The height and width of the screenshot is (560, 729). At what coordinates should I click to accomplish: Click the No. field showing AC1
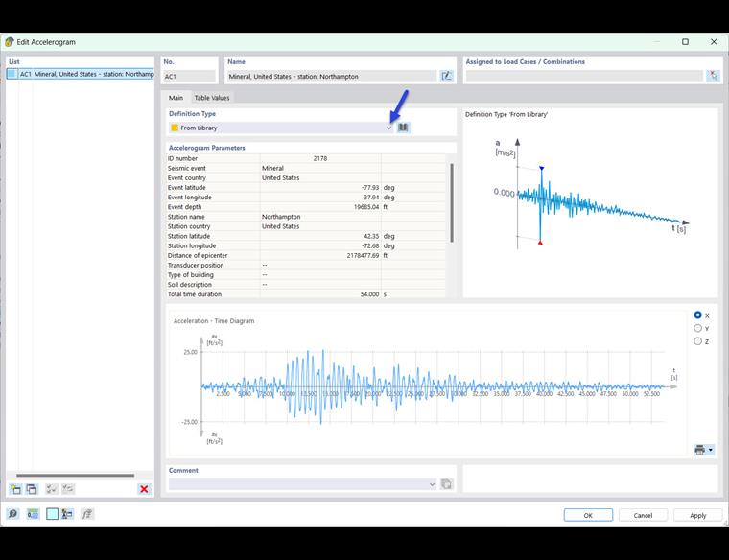click(189, 76)
